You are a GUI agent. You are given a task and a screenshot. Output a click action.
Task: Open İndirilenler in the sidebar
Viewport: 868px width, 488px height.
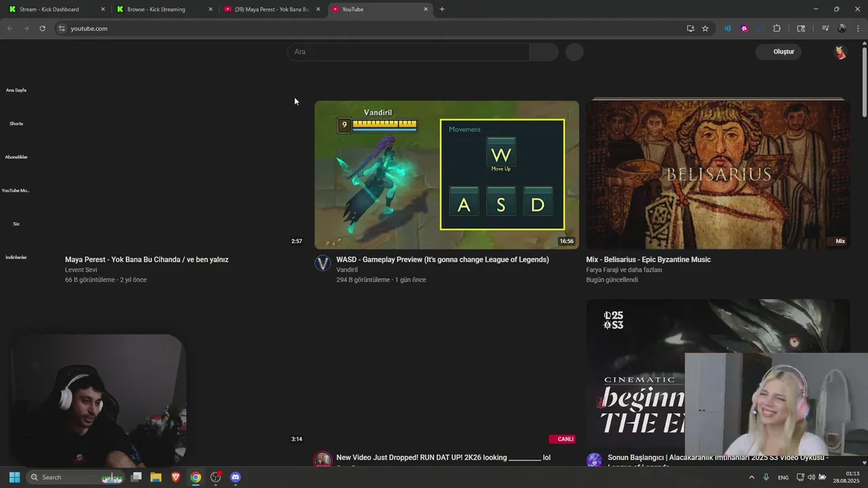click(x=16, y=258)
